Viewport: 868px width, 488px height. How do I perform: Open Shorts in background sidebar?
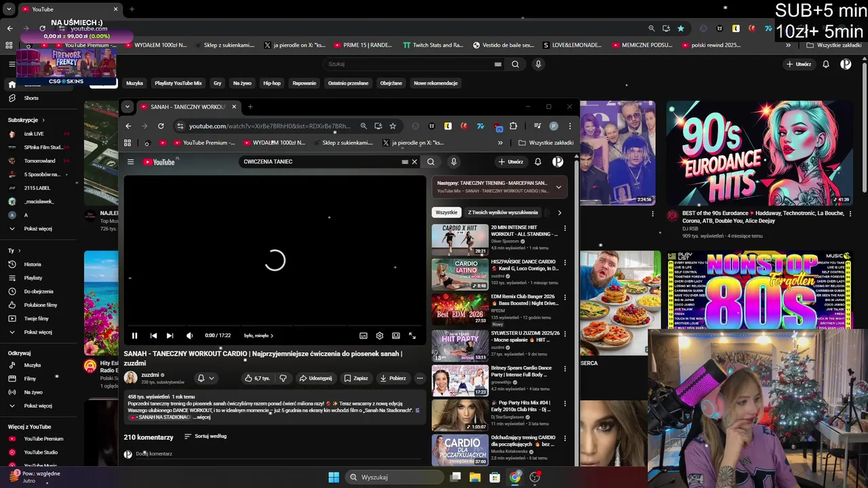(x=31, y=98)
